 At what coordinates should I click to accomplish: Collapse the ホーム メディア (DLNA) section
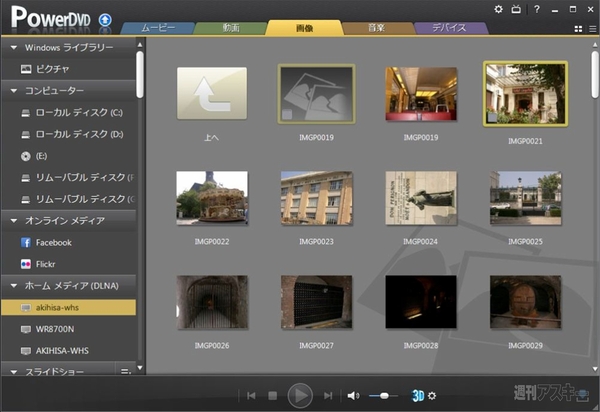(14, 286)
